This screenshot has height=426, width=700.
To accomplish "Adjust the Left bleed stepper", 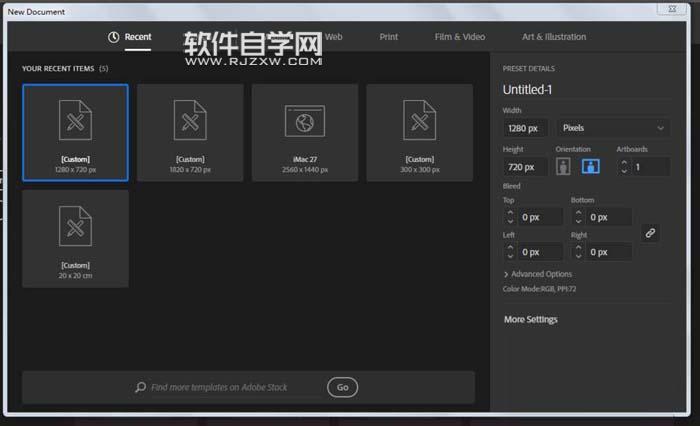I will click(510, 252).
